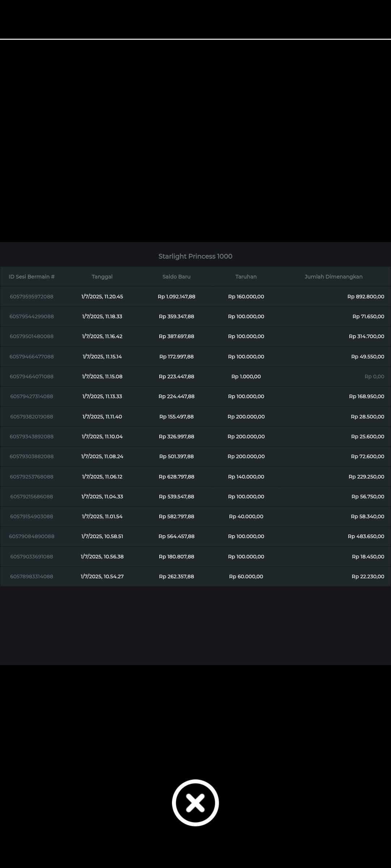The width and height of the screenshot is (391, 868).
Task: Click balance Rp 262.357,88
Action: (x=176, y=576)
